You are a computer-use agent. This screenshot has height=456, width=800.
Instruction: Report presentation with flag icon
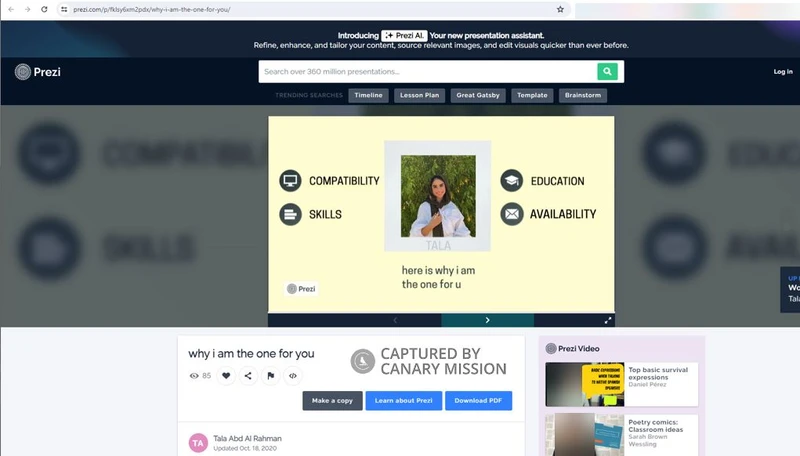pyautogui.click(x=270, y=376)
